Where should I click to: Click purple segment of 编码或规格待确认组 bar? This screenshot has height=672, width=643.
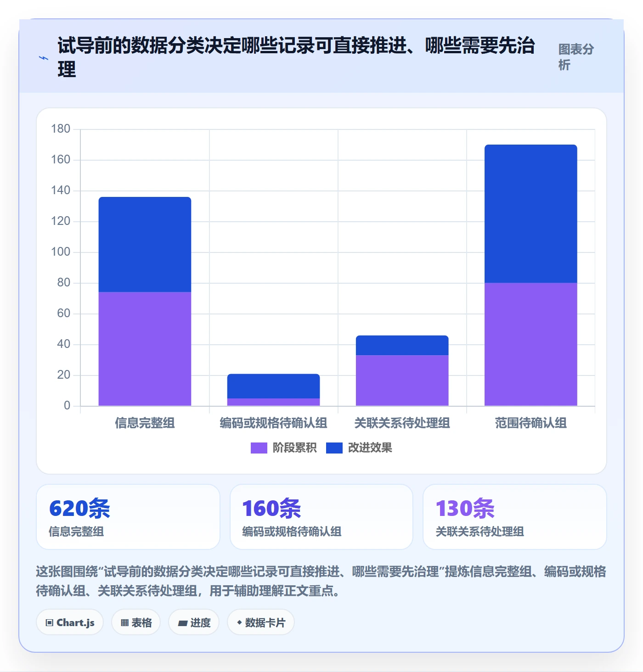(273, 402)
